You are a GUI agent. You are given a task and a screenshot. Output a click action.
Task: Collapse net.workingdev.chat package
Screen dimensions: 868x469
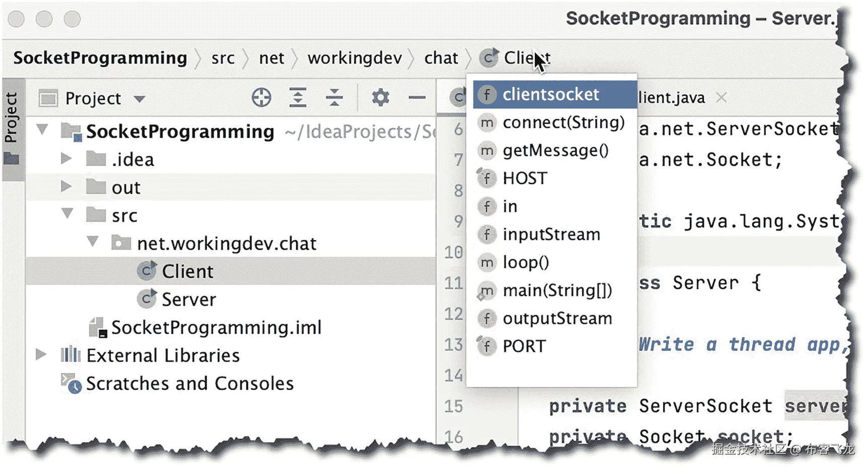[x=93, y=242]
